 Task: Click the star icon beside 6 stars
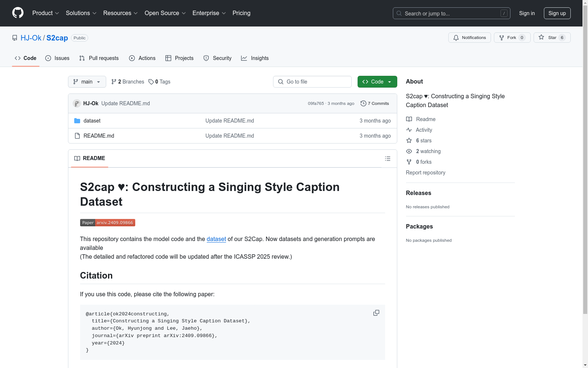[x=409, y=141]
